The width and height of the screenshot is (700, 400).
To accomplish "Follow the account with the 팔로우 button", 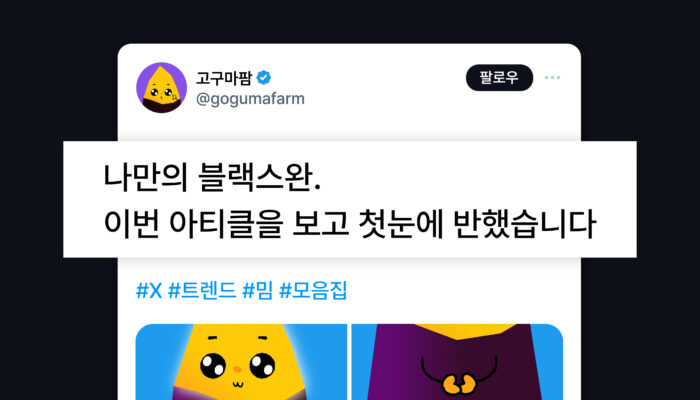I will (x=499, y=78).
